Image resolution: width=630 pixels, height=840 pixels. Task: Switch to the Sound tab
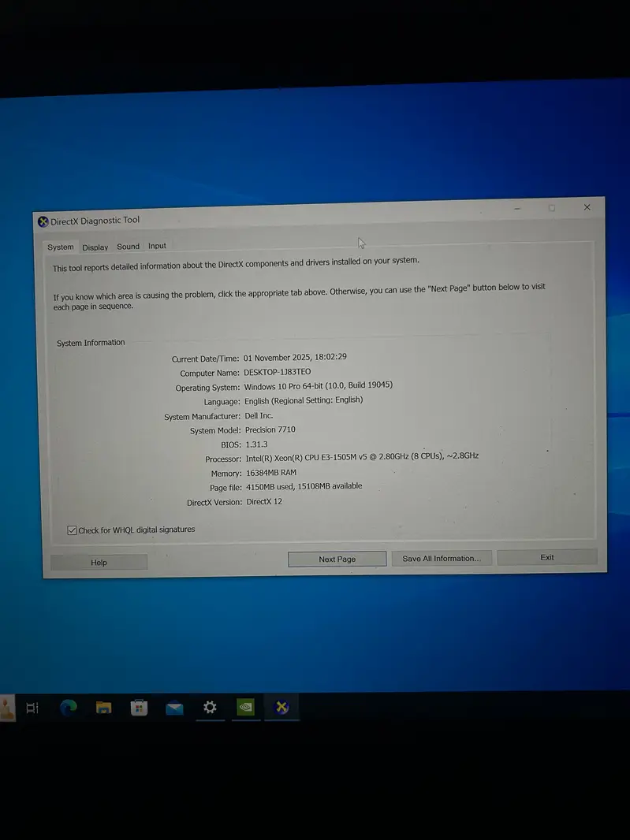[128, 247]
